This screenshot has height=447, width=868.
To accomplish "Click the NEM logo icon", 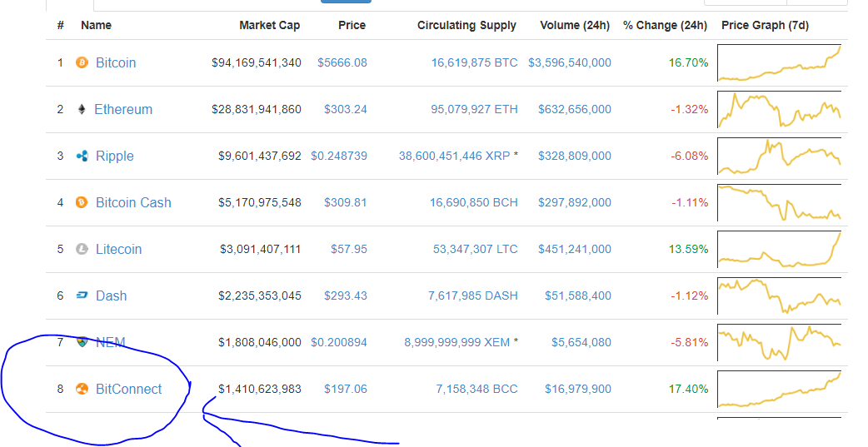I will (x=82, y=342).
